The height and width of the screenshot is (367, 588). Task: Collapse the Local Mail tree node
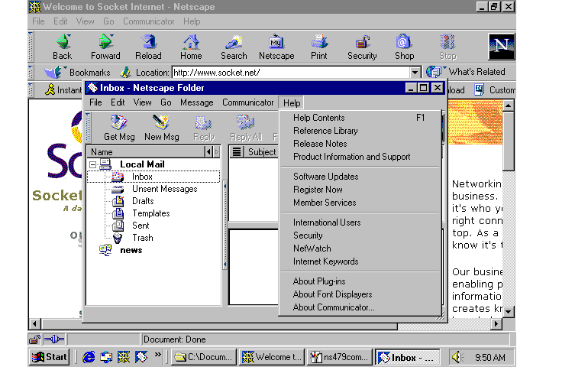click(x=93, y=164)
